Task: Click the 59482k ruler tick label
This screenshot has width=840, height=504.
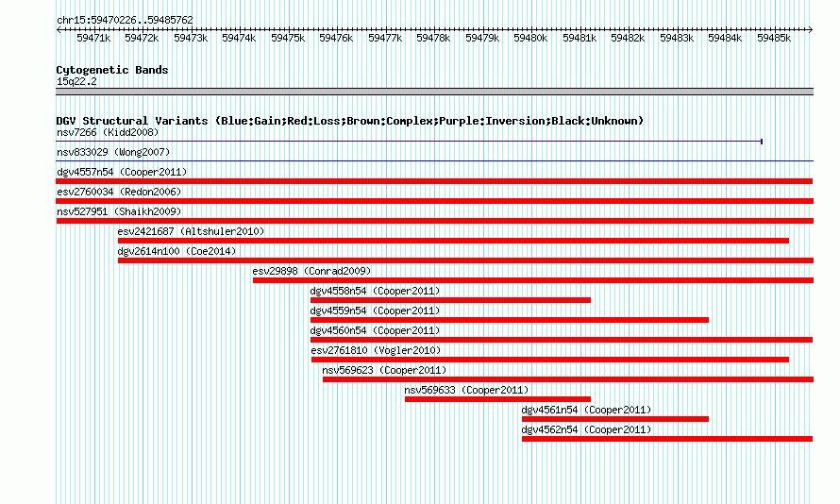Action: pyautogui.click(x=628, y=38)
